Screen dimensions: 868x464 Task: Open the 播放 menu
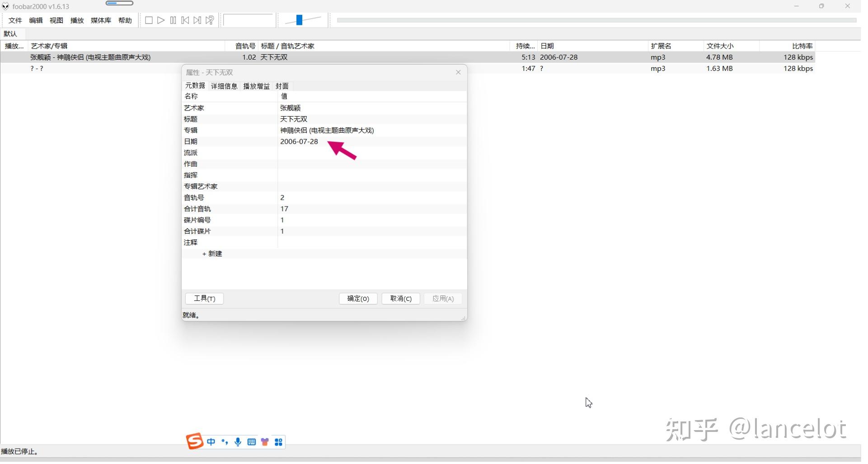click(x=78, y=20)
